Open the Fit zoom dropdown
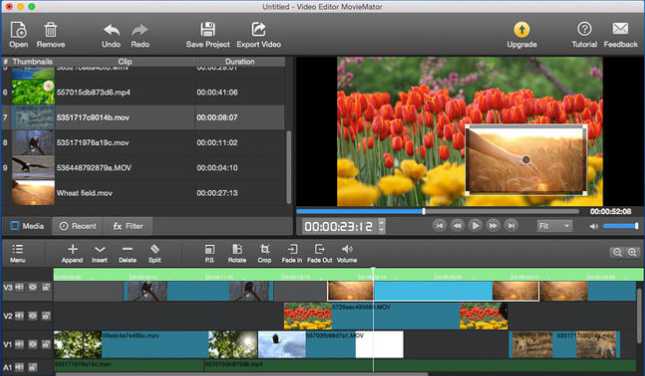The height and width of the screenshot is (376, 645). click(x=554, y=226)
